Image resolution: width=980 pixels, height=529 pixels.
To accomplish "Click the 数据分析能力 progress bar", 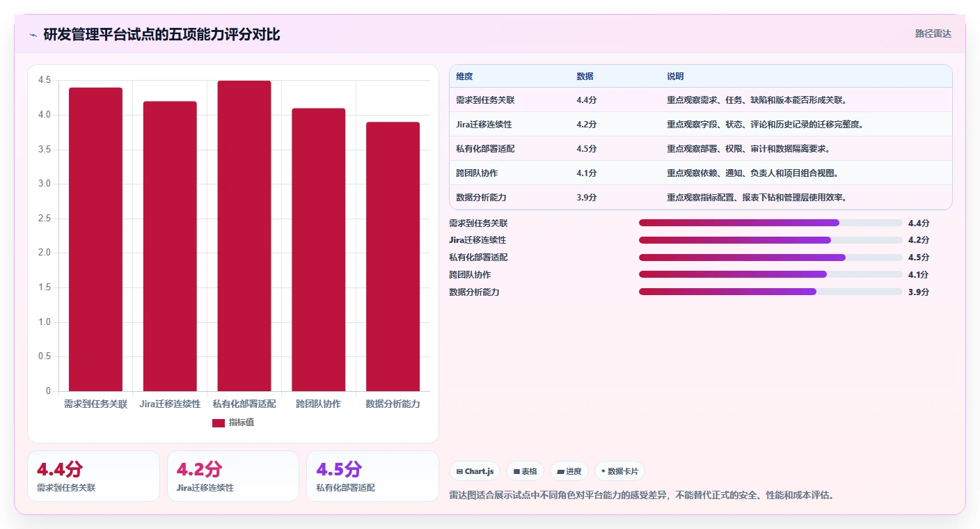I will pyautogui.click(x=770, y=292).
